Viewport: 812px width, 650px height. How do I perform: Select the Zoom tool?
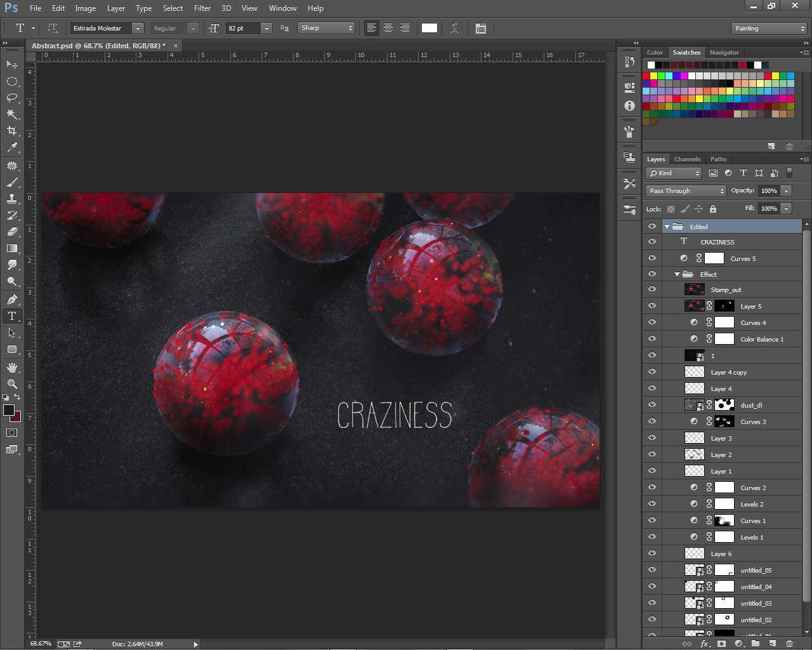click(x=12, y=384)
